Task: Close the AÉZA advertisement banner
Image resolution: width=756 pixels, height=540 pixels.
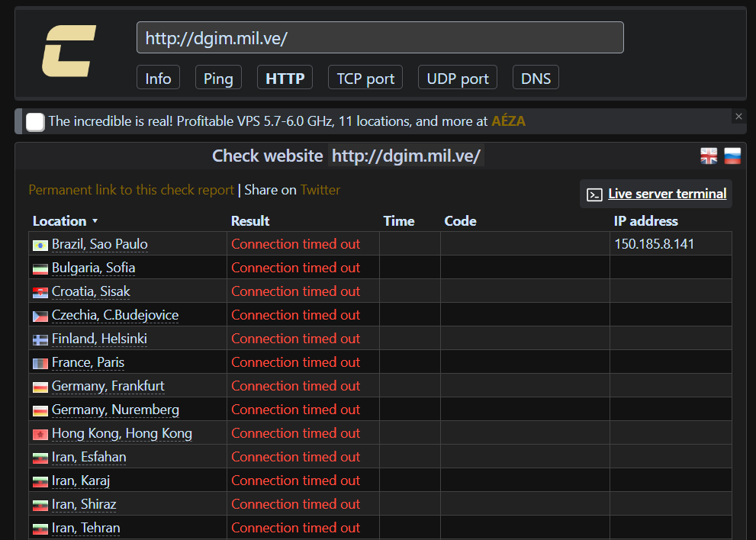Action: (x=738, y=116)
